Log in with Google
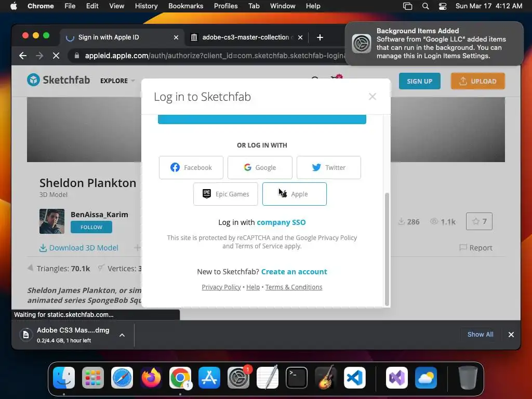 tap(260, 168)
